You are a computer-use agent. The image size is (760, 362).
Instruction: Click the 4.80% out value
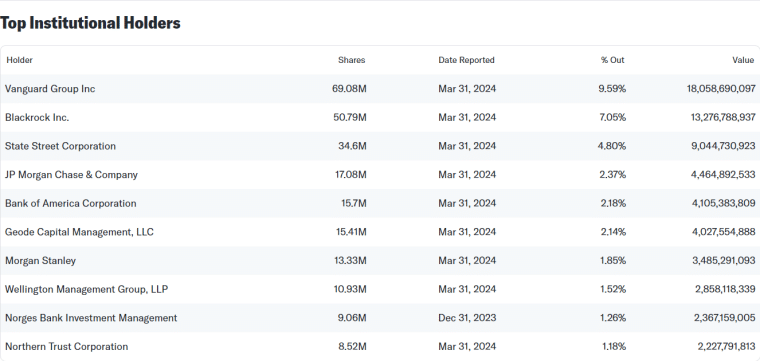coord(613,146)
